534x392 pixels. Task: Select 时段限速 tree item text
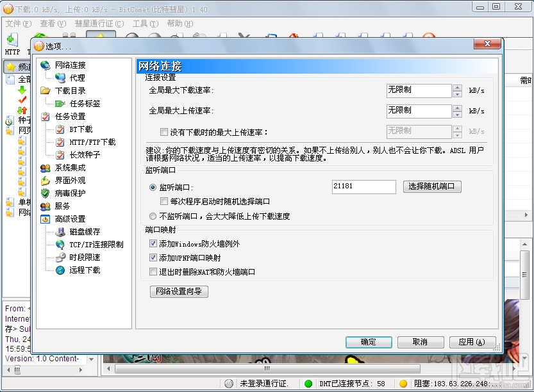pos(85,257)
